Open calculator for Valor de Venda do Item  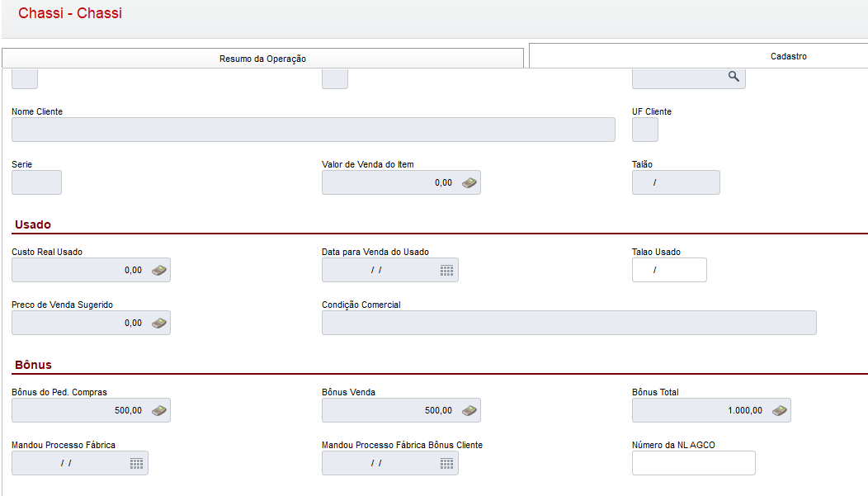(469, 182)
